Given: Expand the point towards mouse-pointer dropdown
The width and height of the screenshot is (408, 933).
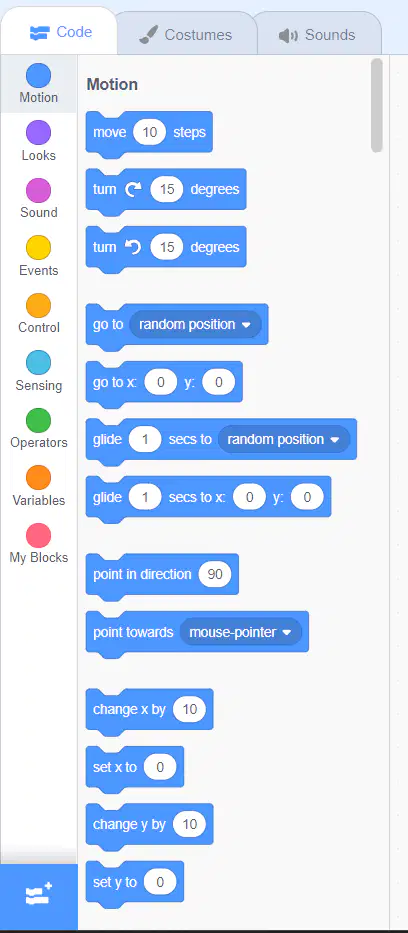Looking at the screenshot, I should [240, 632].
